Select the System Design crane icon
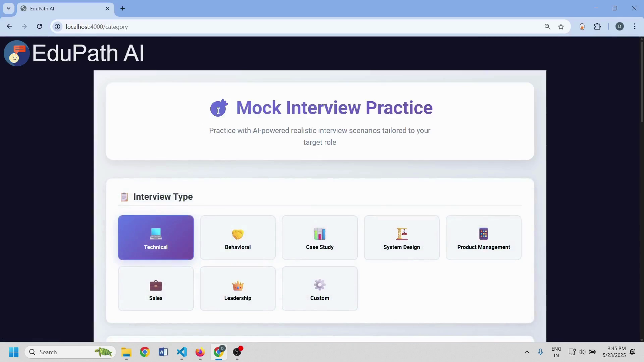Screen dimensions: 644x362 point(401,234)
